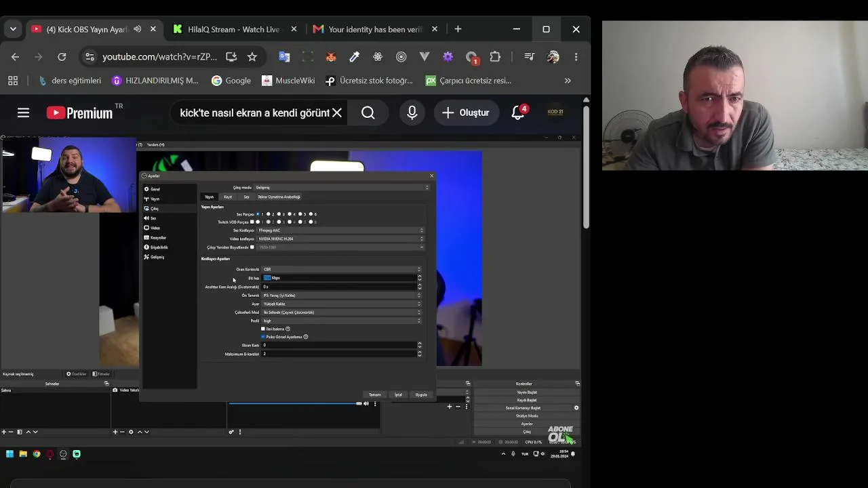Screen dimensions: 868x488
Task: Open the Ön Tanımlı preset dropdown
Action: [x=342, y=296]
